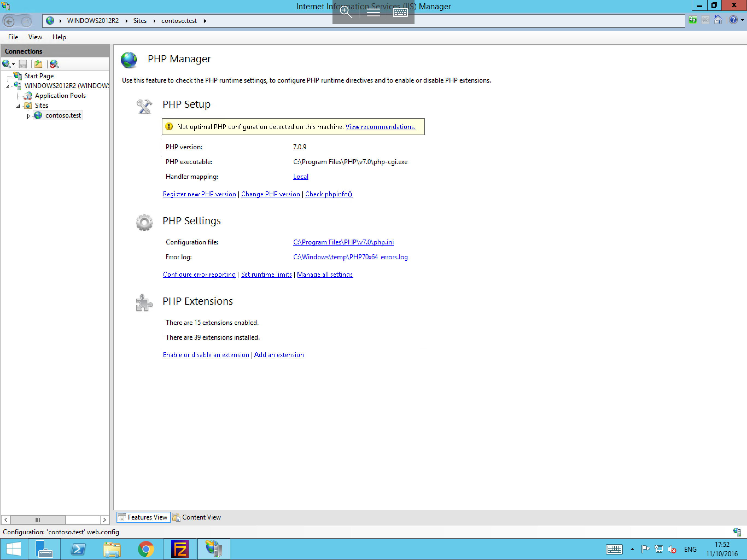Click Change PHP version link
Screen dimensions: 747x560
coord(270,194)
